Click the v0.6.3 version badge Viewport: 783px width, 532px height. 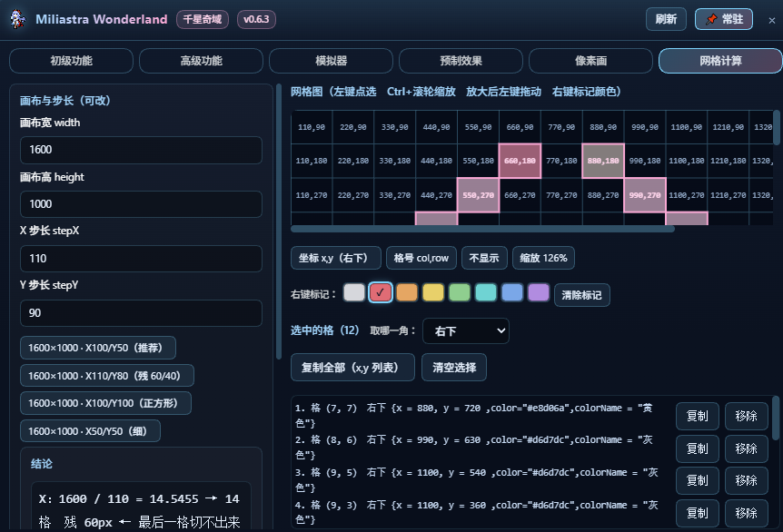tap(256, 19)
